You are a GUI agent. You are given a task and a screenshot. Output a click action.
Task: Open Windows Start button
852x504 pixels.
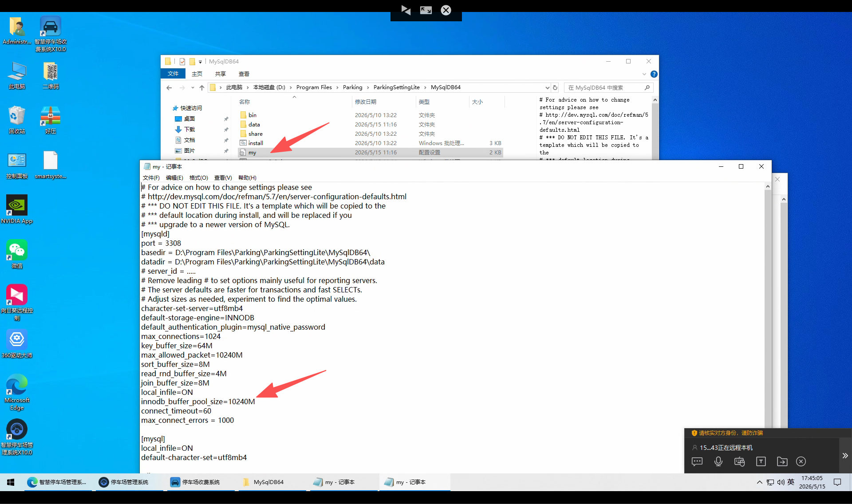11,482
